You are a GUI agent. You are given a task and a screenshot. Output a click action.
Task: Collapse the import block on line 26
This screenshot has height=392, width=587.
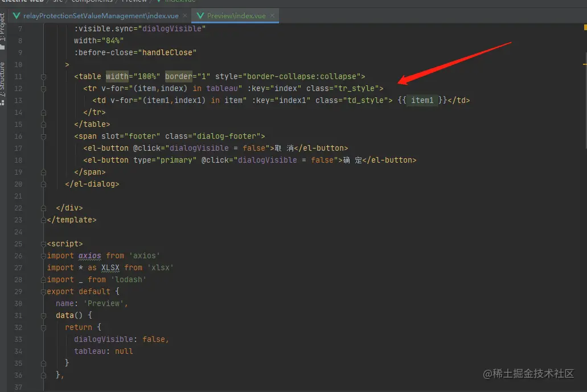tap(43, 256)
